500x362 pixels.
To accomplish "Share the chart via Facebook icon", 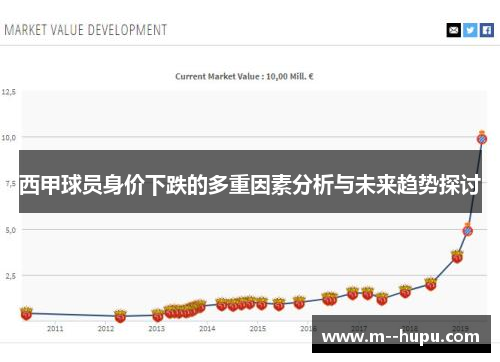I will [487, 30].
